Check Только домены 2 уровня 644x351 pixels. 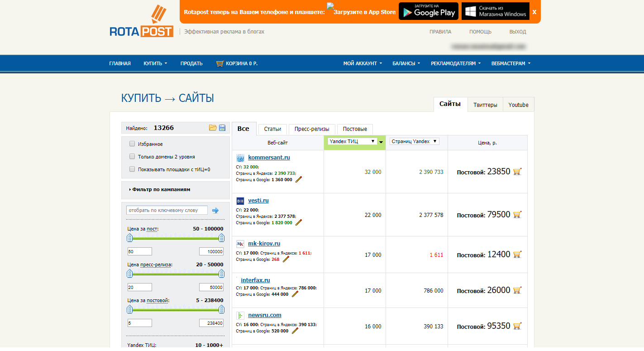132,156
